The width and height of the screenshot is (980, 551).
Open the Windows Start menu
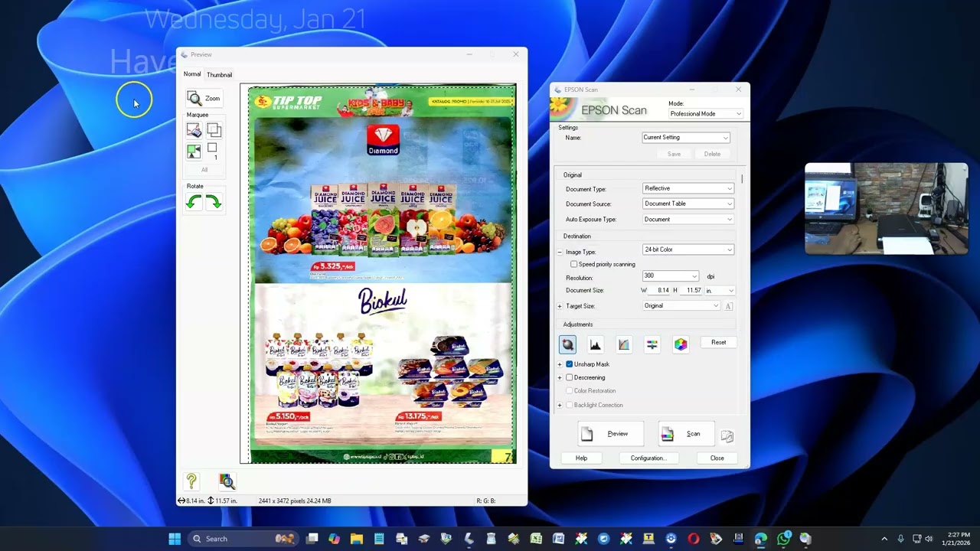coord(175,539)
